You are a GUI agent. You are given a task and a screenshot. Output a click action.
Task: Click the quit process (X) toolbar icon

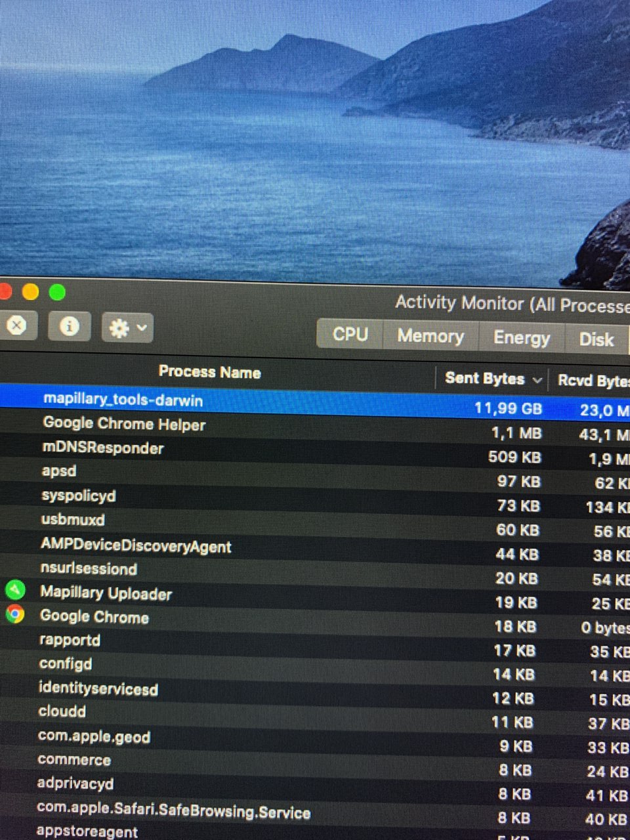click(17, 325)
